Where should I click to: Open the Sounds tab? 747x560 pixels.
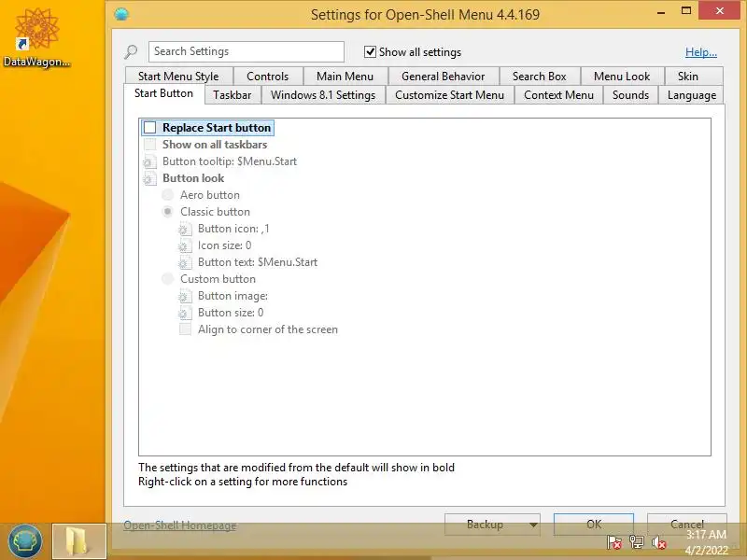[x=631, y=95]
